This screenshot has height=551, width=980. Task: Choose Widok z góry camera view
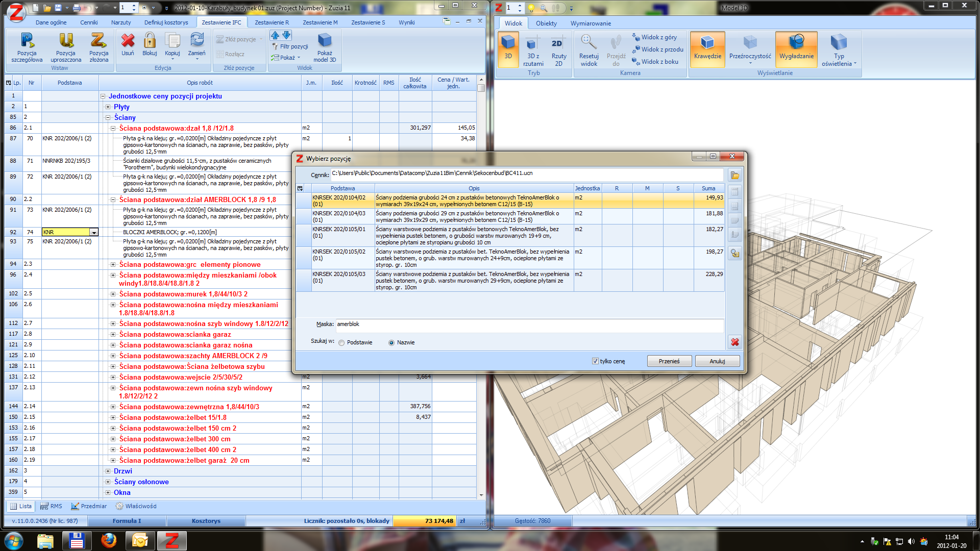[x=654, y=37]
